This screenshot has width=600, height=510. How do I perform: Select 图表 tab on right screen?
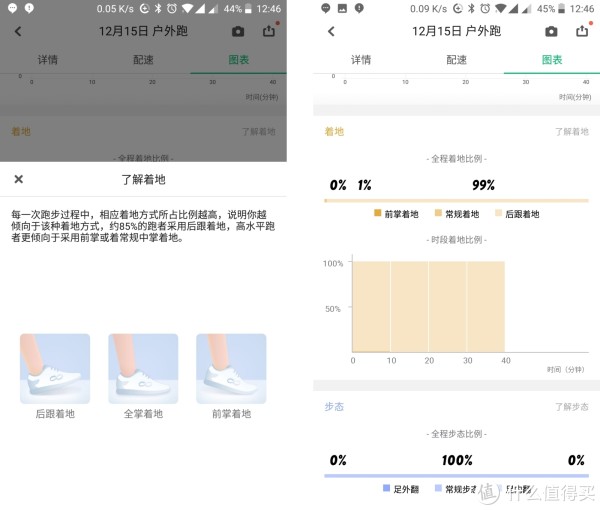(x=552, y=60)
